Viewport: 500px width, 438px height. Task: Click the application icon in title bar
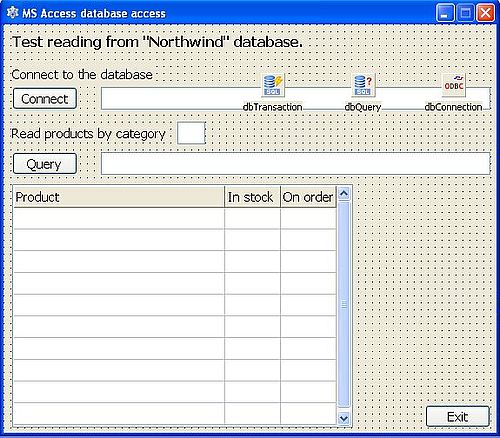click(x=13, y=13)
